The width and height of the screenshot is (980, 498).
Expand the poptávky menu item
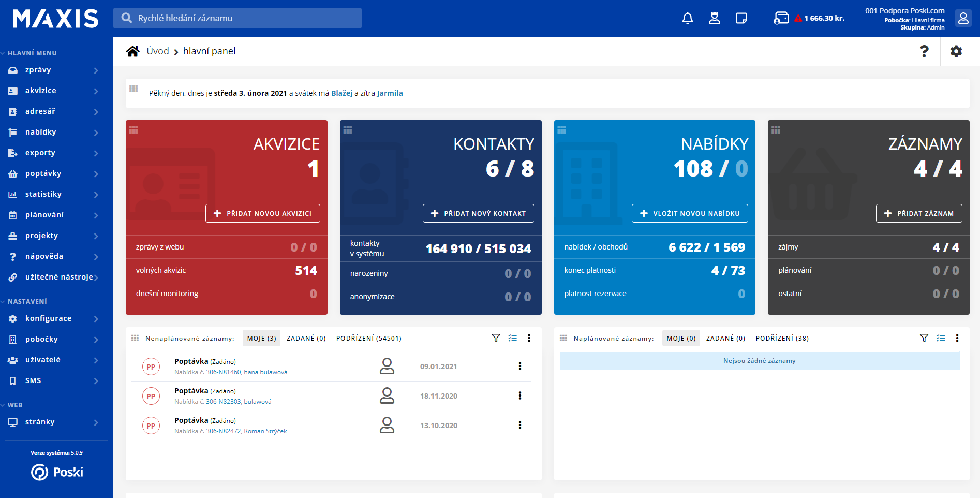point(96,174)
